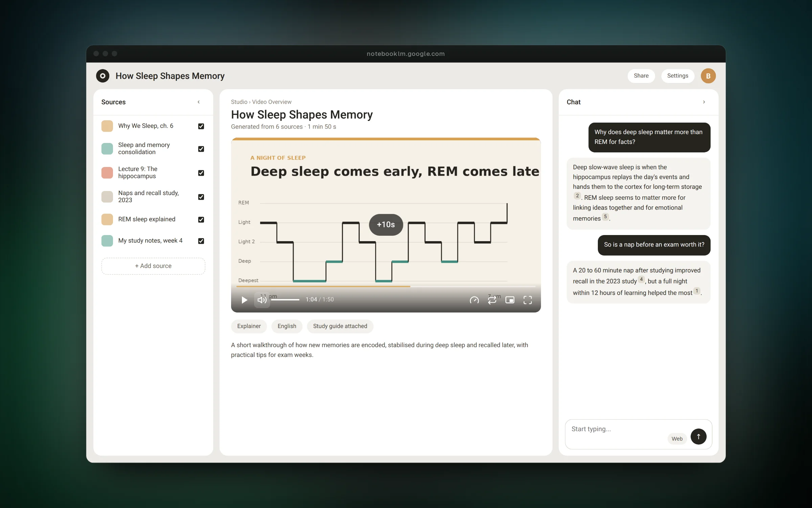Viewport: 812px width, 508px height.
Task: Click the Explainer tag
Action: tap(249, 326)
